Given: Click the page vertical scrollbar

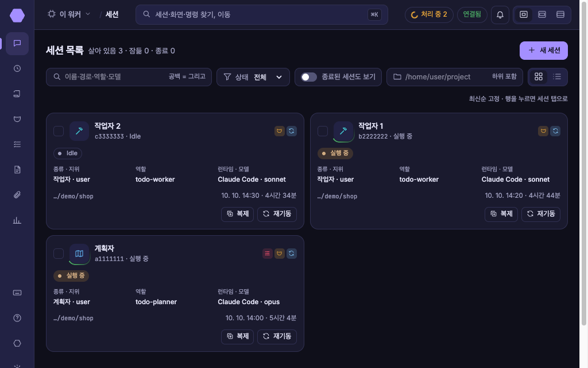Looking at the screenshot, I should click(x=583, y=163).
